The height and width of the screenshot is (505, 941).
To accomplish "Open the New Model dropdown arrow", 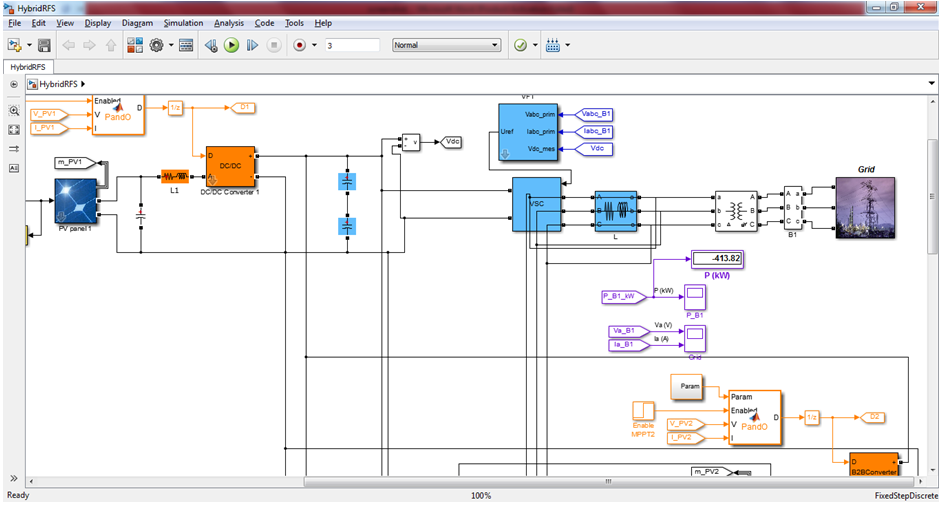I will coord(29,45).
